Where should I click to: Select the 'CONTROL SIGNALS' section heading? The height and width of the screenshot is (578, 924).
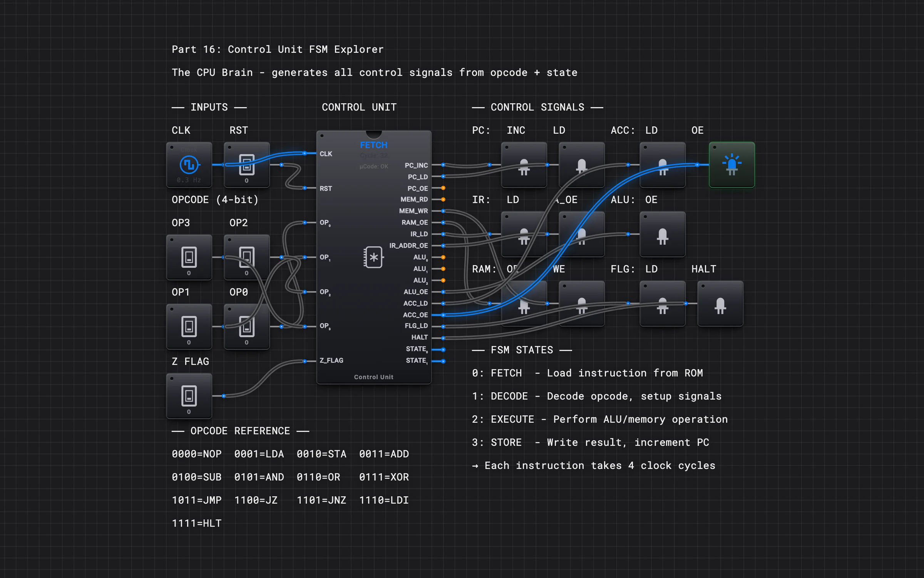[537, 107]
